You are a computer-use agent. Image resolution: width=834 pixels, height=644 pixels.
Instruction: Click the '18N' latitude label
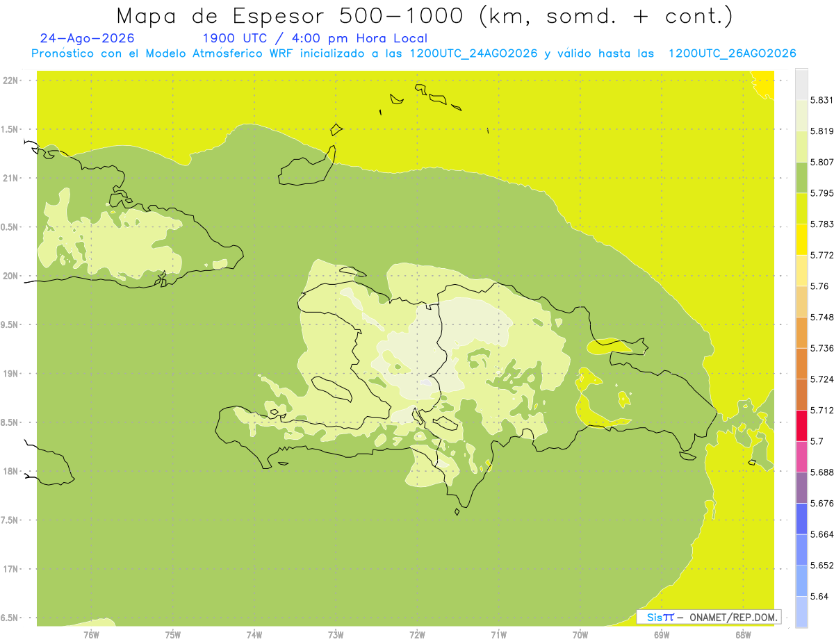(x=10, y=472)
